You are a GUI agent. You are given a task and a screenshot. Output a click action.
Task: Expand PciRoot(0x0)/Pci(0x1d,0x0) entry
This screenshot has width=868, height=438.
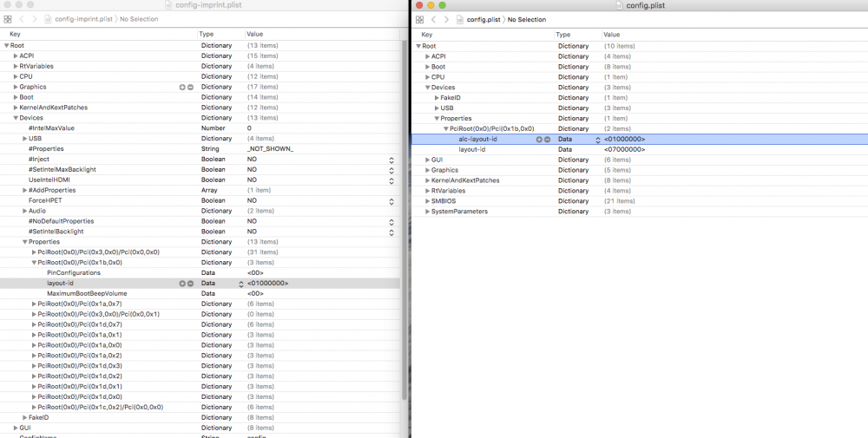point(35,396)
